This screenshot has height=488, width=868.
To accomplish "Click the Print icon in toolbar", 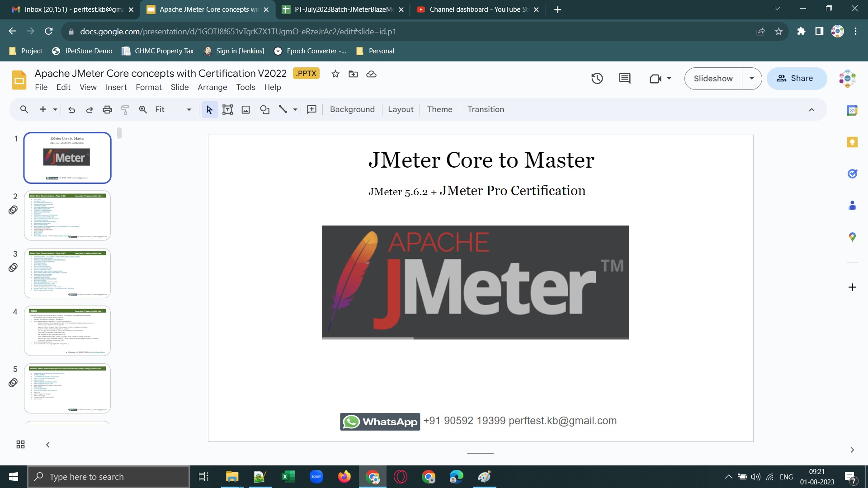I will 107,109.
